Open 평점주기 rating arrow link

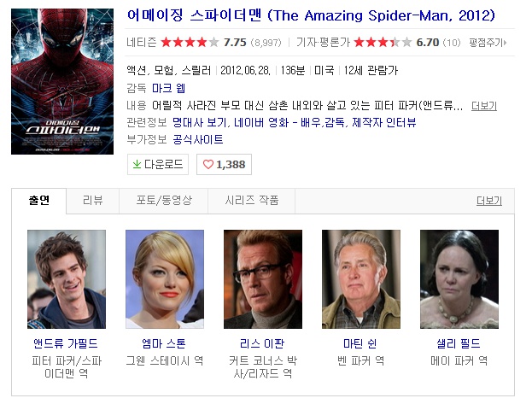(x=488, y=43)
